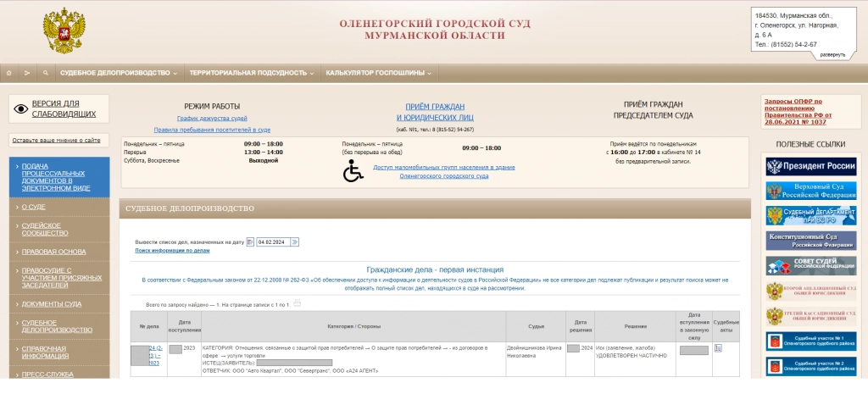Open ДОКУМЕНТЫ СУДА in the sidebar
The width and height of the screenshot is (868, 394).
pyautogui.click(x=59, y=304)
